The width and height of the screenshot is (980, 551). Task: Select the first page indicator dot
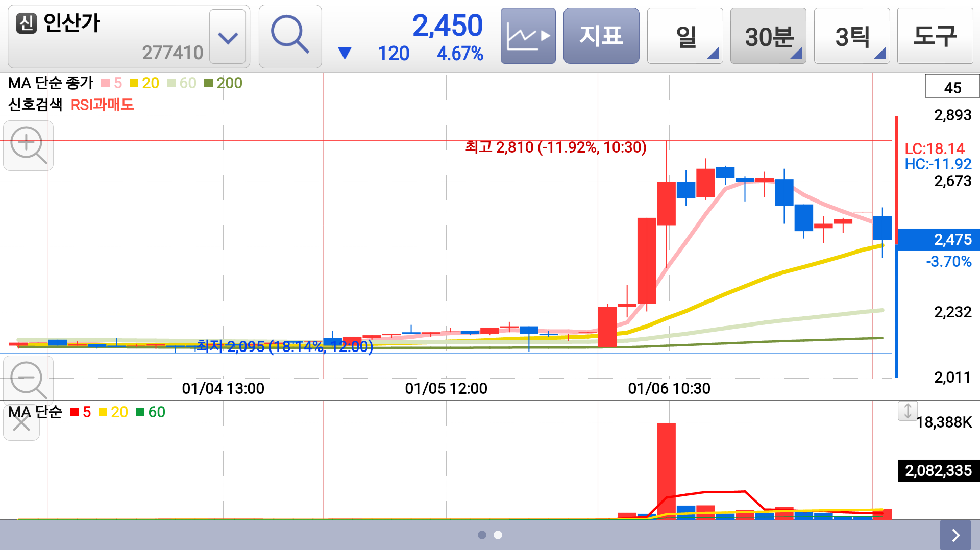tap(482, 535)
